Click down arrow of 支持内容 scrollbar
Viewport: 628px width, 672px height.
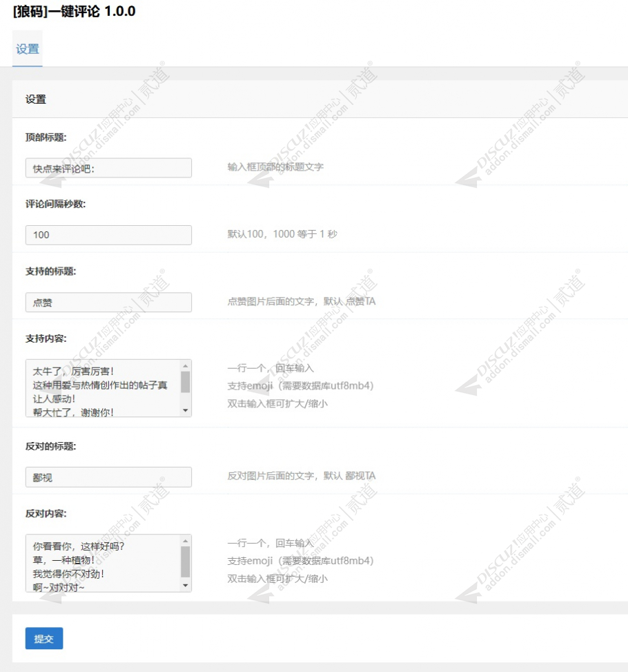tap(185, 410)
